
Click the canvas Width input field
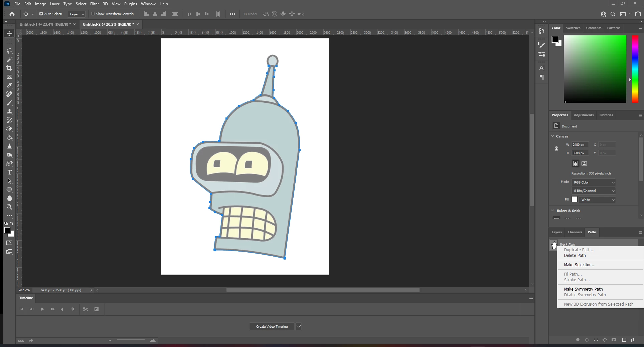pyautogui.click(x=580, y=144)
